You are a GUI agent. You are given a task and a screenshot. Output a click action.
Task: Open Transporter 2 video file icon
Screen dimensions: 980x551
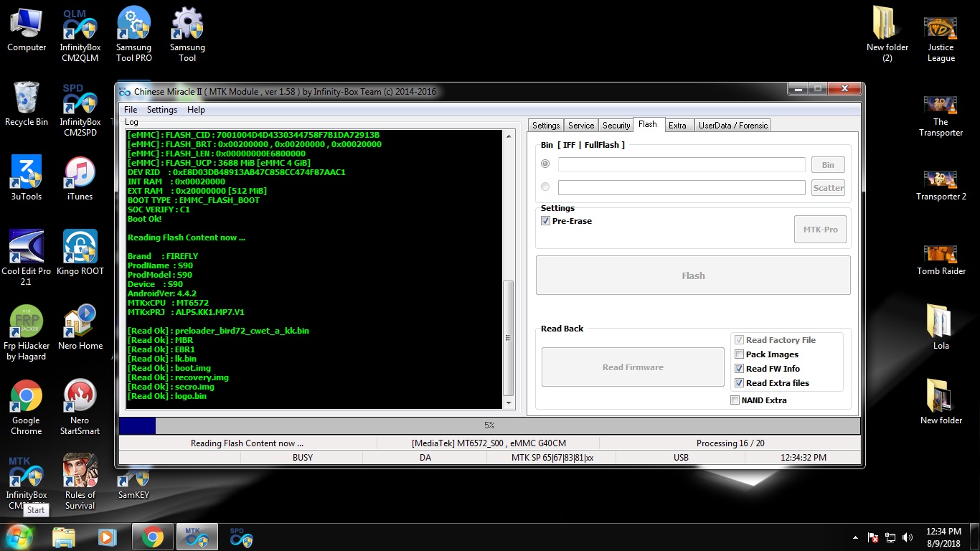941,184
